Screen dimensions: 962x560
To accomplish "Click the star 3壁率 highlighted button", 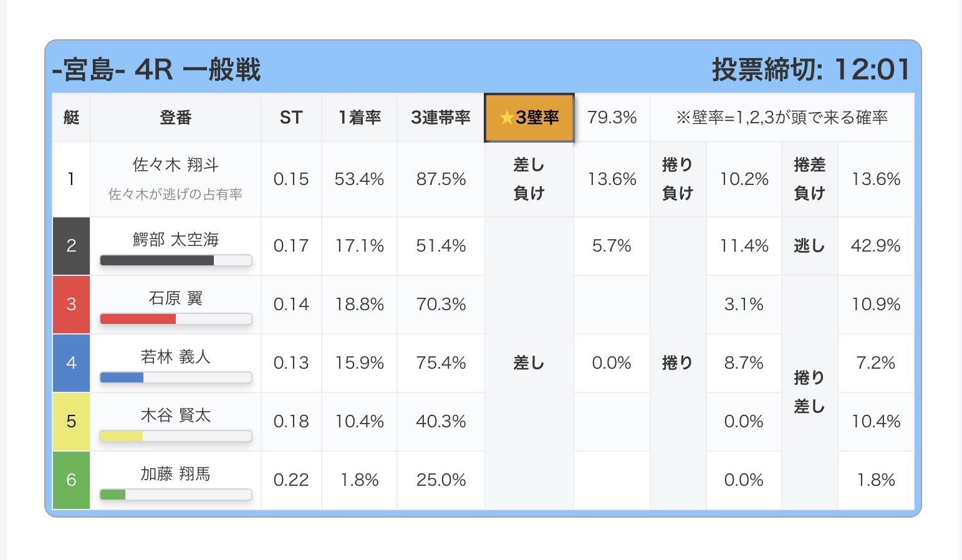I will pos(529,118).
